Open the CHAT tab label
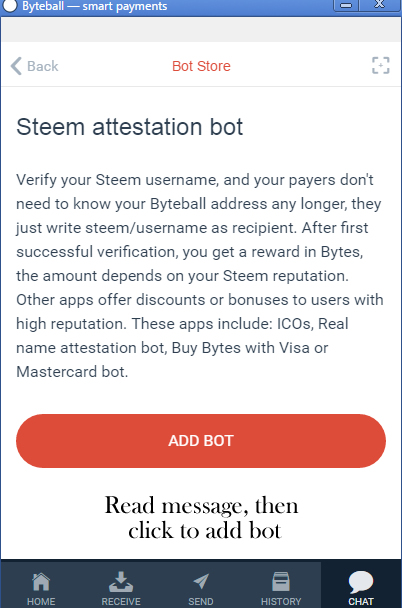The width and height of the screenshot is (402, 608). 361,601
